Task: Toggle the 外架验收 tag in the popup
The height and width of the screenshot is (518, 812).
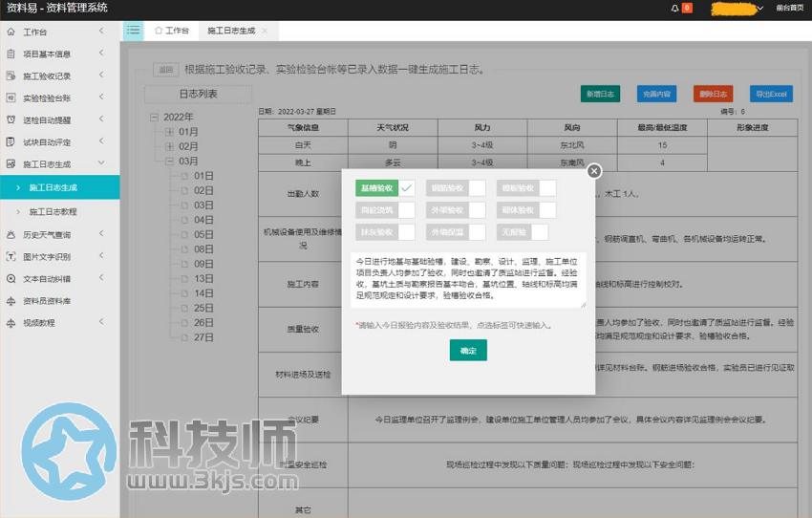Action: [x=456, y=210]
